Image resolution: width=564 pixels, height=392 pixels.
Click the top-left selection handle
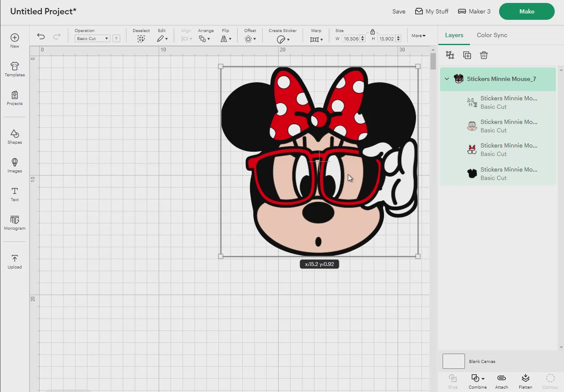[220, 67]
